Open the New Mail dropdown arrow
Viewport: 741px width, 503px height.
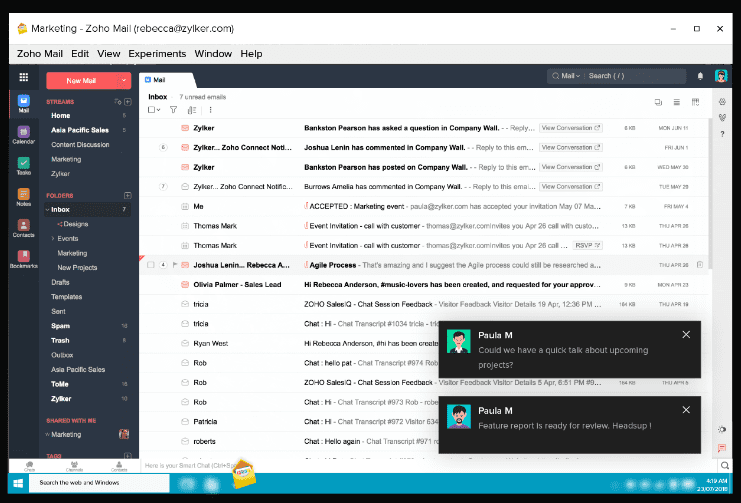pos(124,80)
